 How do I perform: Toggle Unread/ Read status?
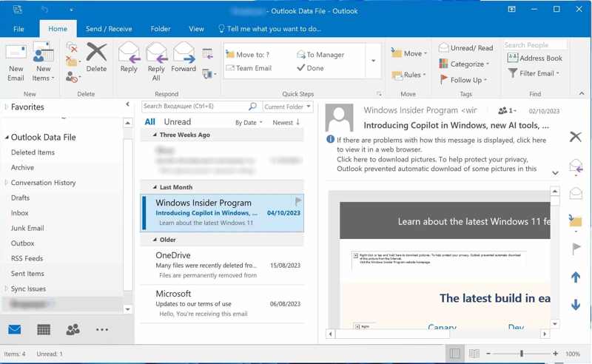pos(466,48)
